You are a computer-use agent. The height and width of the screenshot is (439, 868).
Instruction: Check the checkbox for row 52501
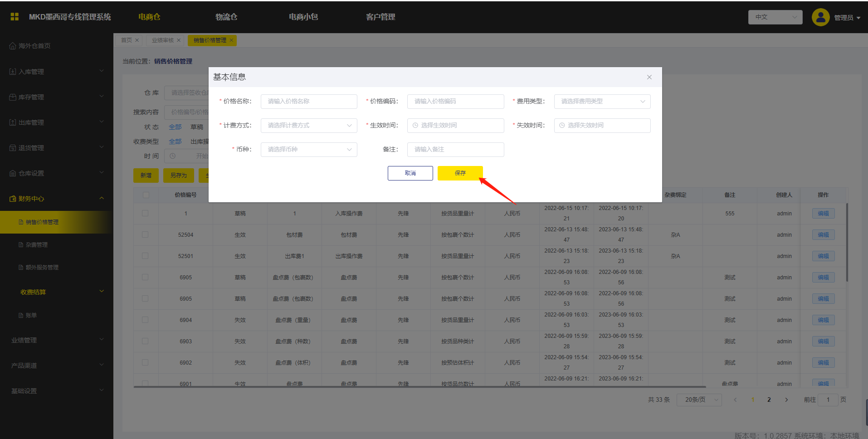click(145, 256)
